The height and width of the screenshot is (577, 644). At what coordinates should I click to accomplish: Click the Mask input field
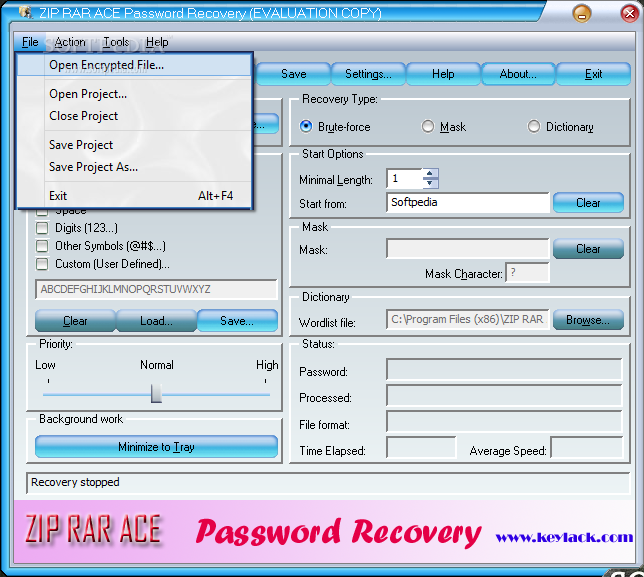[x=467, y=248]
